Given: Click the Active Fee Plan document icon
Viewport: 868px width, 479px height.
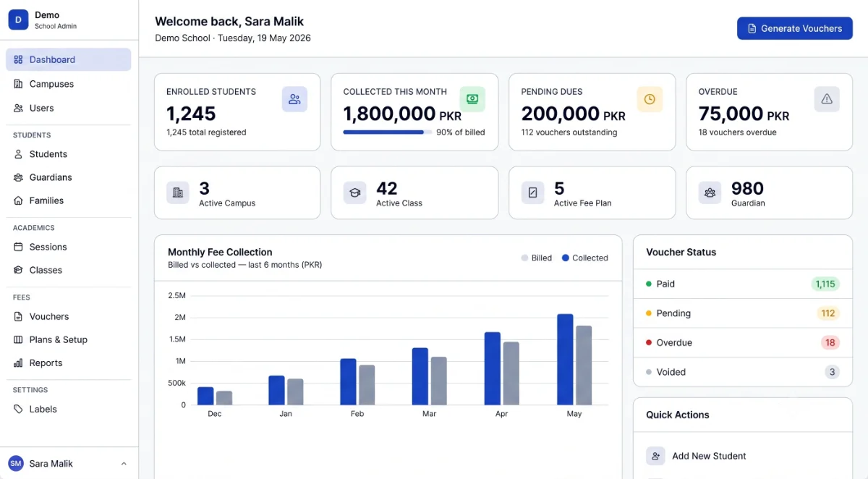Looking at the screenshot, I should point(533,192).
